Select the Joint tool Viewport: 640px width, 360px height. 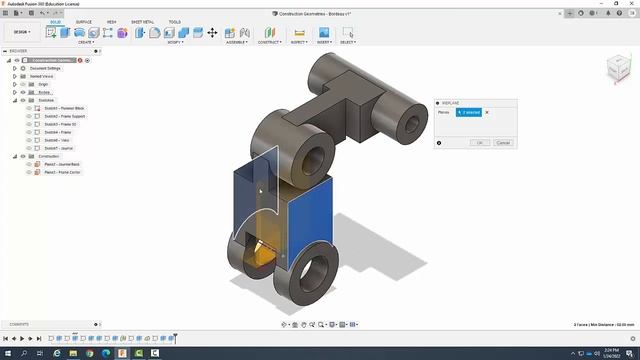tap(244, 33)
